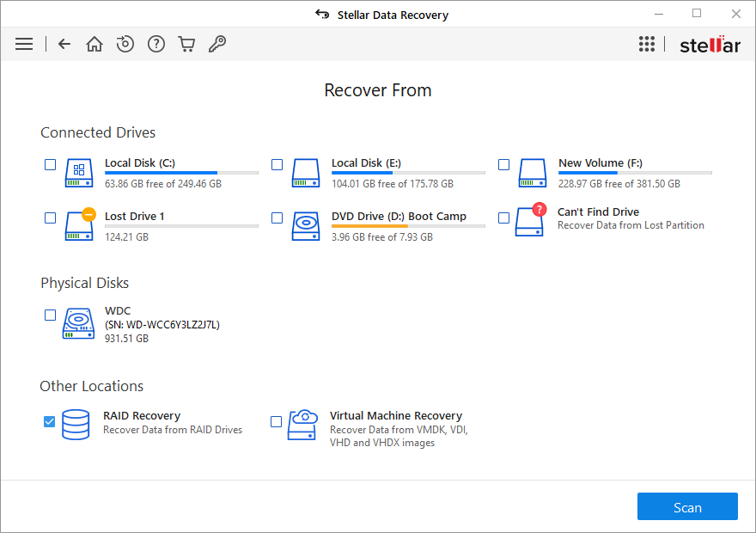This screenshot has height=533, width=756.
Task: Click the key activation icon
Action: (x=217, y=44)
